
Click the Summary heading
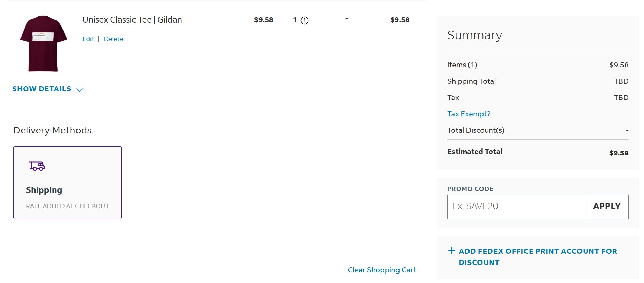point(475,35)
